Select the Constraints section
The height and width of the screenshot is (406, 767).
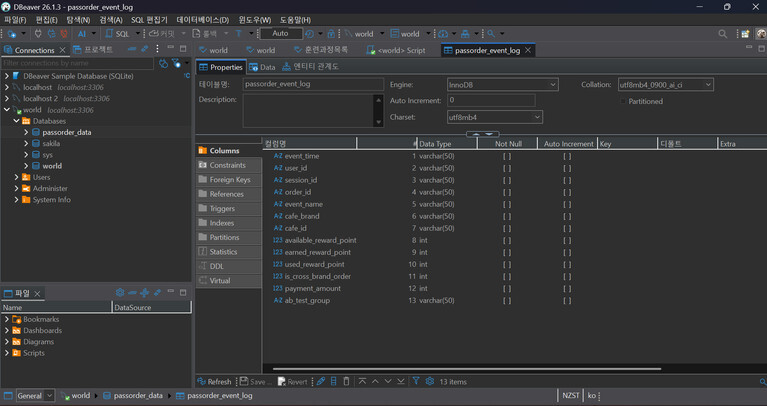(x=228, y=165)
